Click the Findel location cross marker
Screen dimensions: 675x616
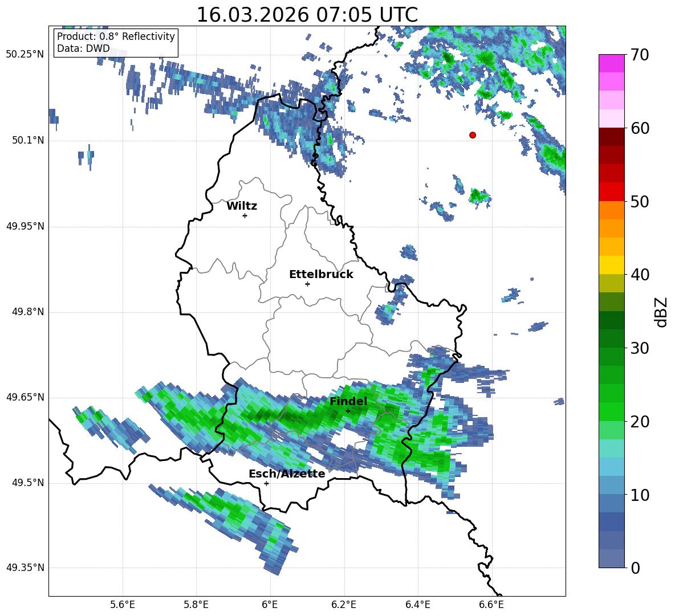click(x=348, y=411)
